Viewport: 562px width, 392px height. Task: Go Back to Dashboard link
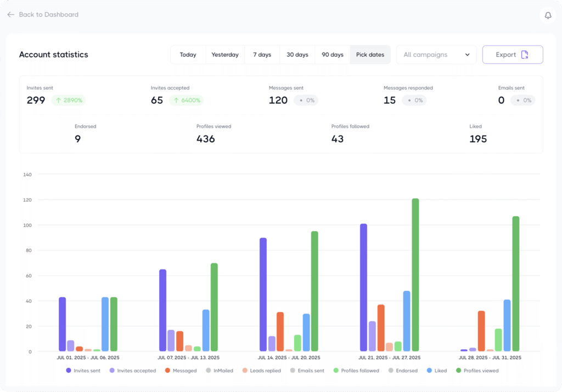point(48,15)
